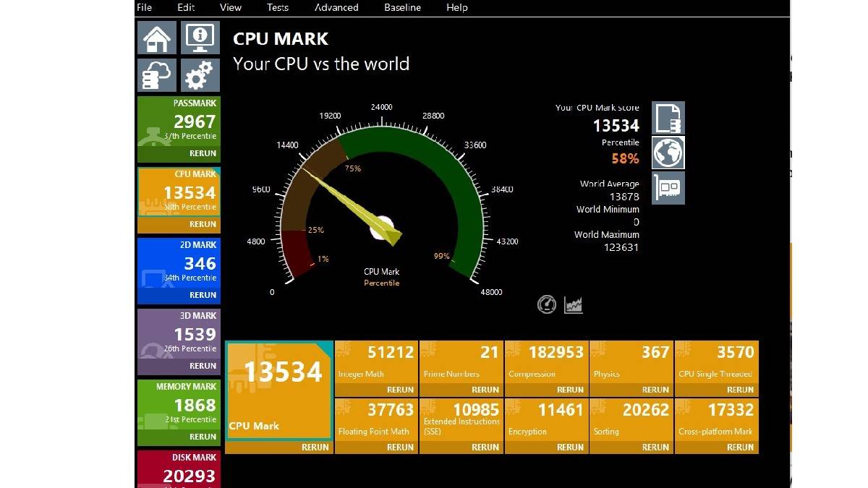Open the settings gears icon
This screenshot has height=488, width=868.
[x=200, y=74]
